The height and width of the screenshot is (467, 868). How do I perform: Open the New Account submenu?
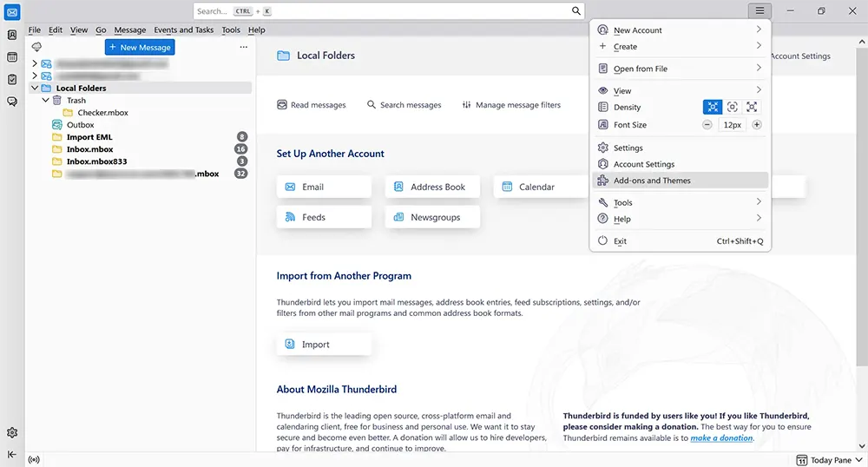click(x=680, y=30)
